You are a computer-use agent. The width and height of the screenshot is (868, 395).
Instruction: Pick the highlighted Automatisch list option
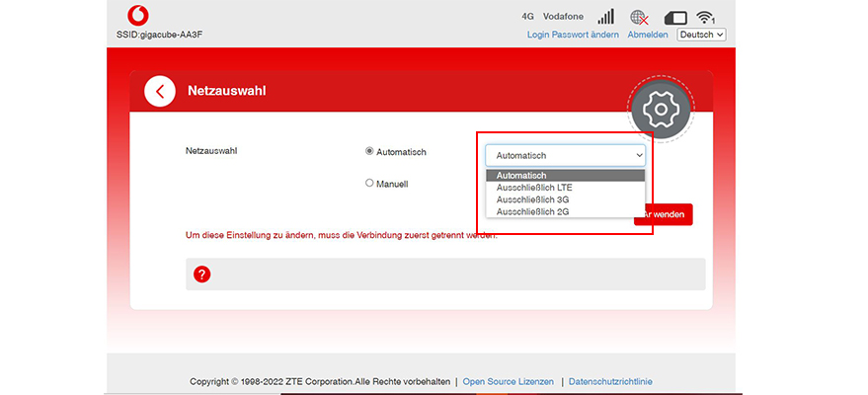(x=521, y=176)
